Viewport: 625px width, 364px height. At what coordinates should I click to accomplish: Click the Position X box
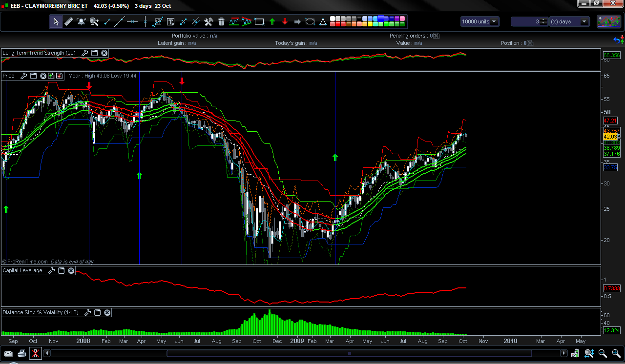tap(530, 43)
